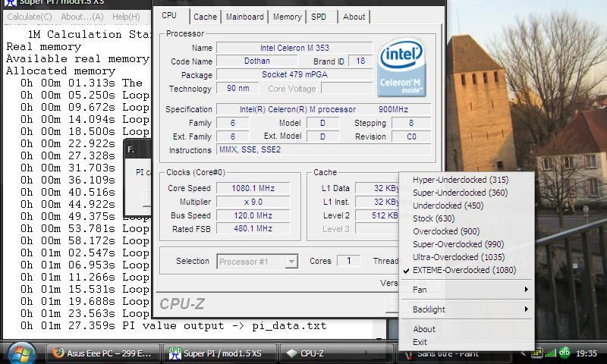Click the Firefox icon on Asus Eee PC taskbar button
Screen dimensions: 607x364
[58, 353]
